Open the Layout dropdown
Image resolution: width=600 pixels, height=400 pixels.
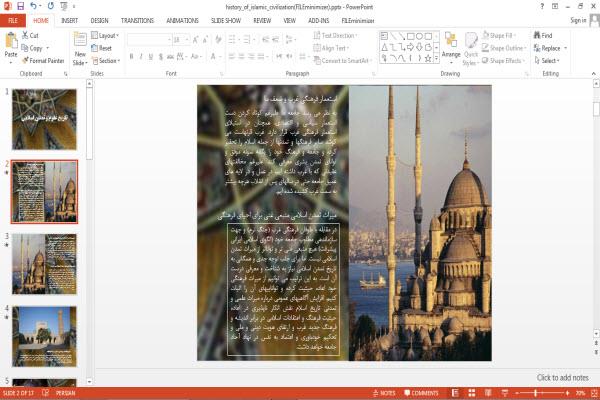point(105,35)
